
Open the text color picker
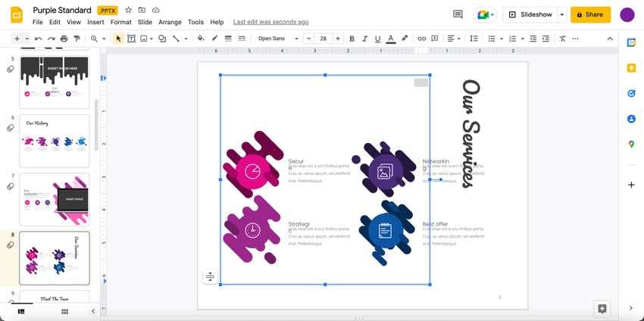(390, 39)
